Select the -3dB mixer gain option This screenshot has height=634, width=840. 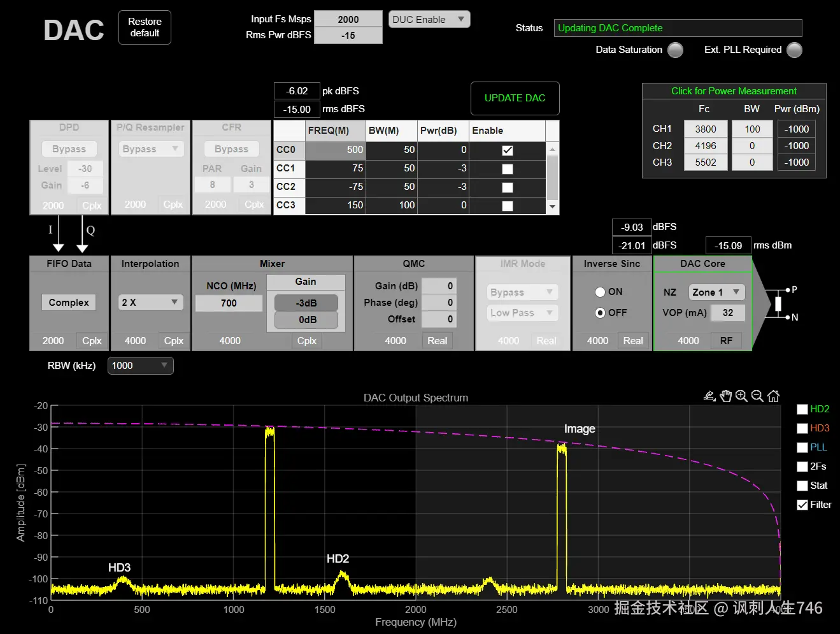coord(306,303)
